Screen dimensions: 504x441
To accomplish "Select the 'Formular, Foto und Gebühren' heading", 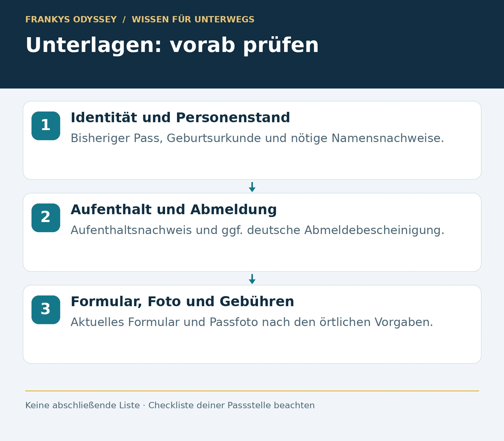I will [x=182, y=301].
